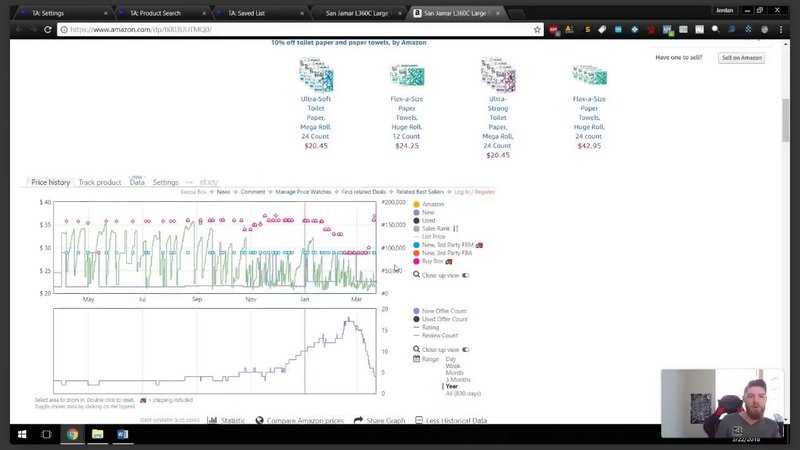This screenshot has width=800, height=450.
Task: Toggle the Review Count legend entry
Action: point(436,335)
